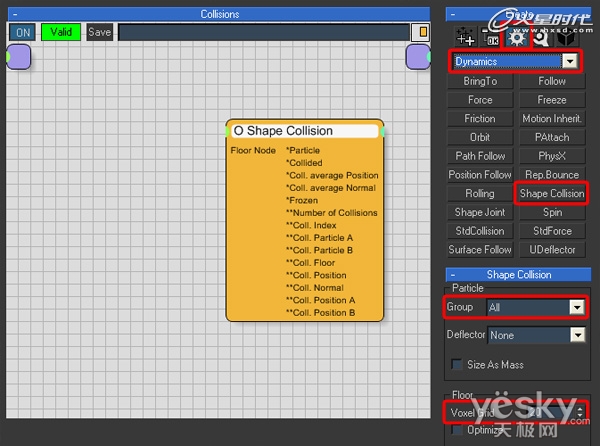Add a Follow operator

(x=552, y=81)
